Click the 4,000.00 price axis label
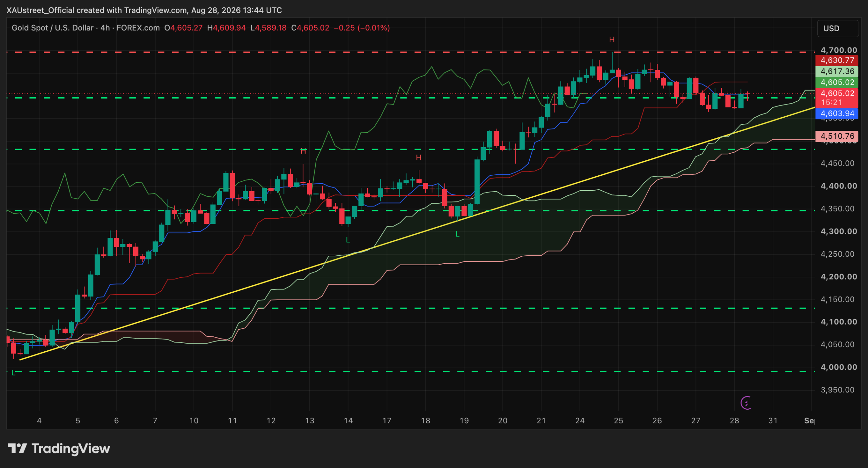Image resolution: width=868 pixels, height=468 pixels. 839,367
